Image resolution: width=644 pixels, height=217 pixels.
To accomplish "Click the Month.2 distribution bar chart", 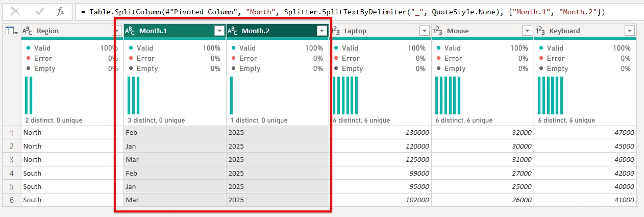I will (231, 95).
